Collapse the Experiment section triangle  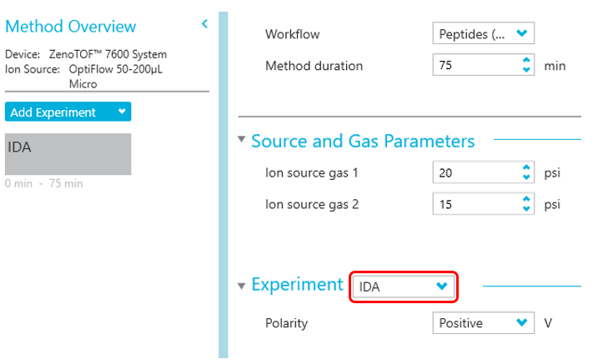coord(242,286)
